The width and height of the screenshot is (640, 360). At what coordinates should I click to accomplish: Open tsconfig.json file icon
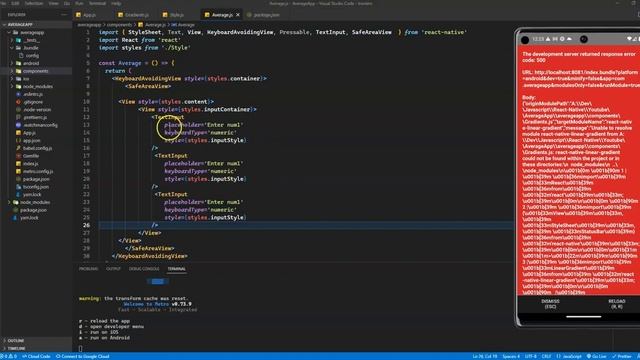(18, 187)
